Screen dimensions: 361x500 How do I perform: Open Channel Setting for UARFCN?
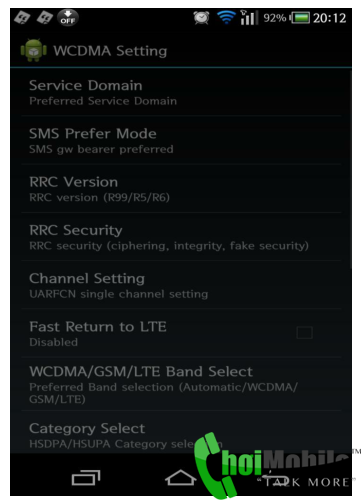(x=181, y=285)
